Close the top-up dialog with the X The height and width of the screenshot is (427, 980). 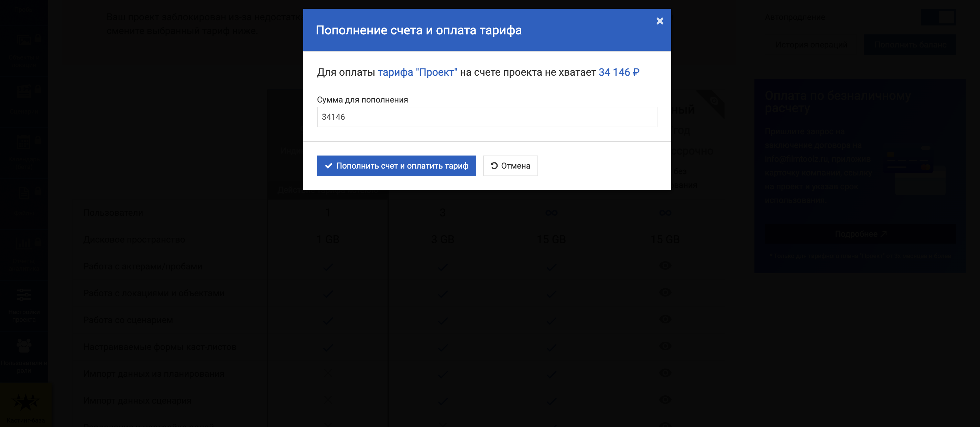[660, 21]
